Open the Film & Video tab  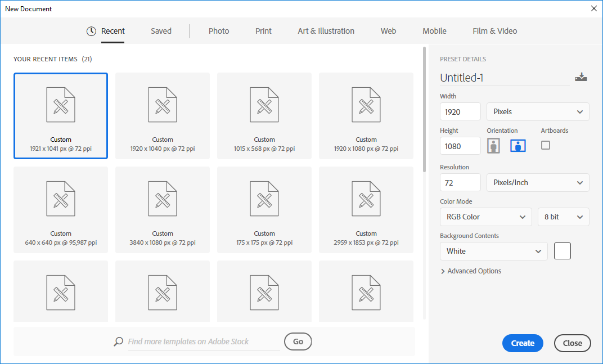pos(495,31)
